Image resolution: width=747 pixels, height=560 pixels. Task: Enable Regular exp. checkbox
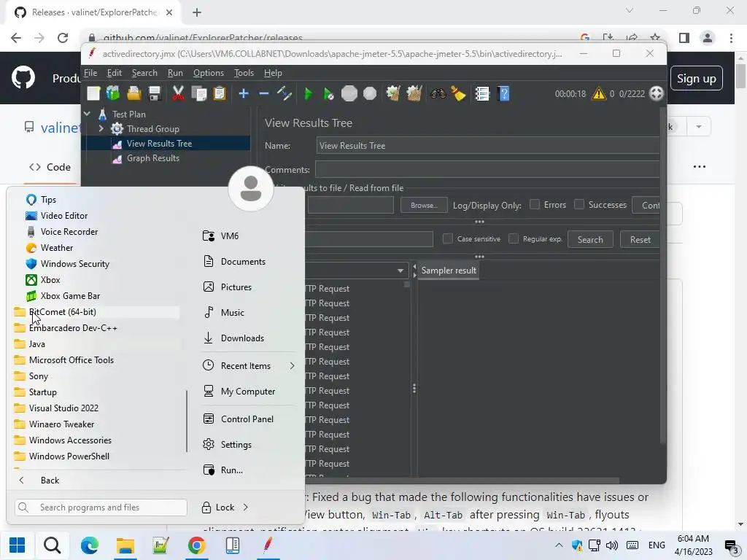point(513,238)
